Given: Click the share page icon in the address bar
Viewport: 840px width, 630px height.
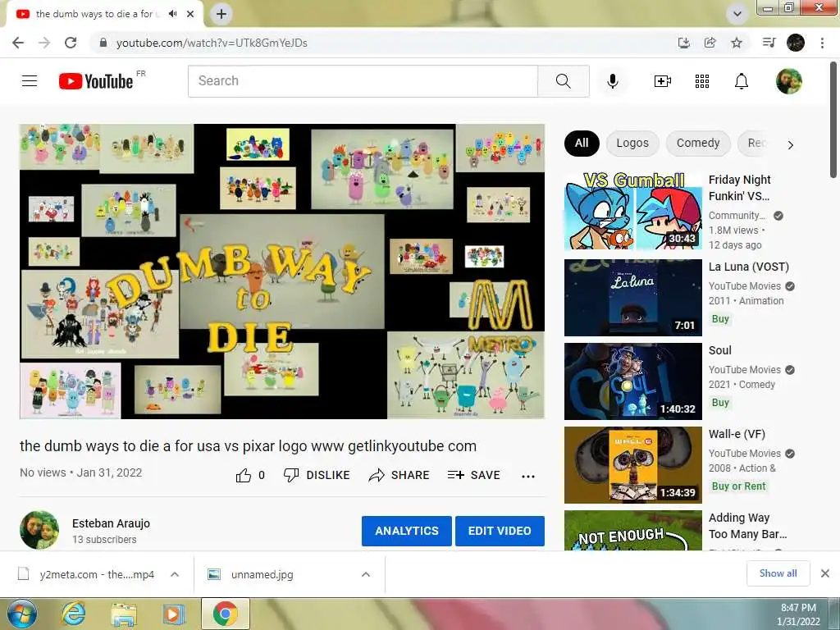Looking at the screenshot, I should point(710,43).
